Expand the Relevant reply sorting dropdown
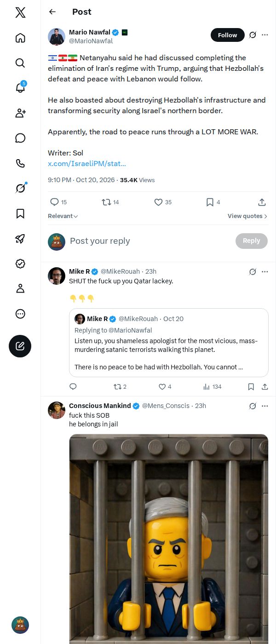The image size is (276, 644). tap(63, 216)
